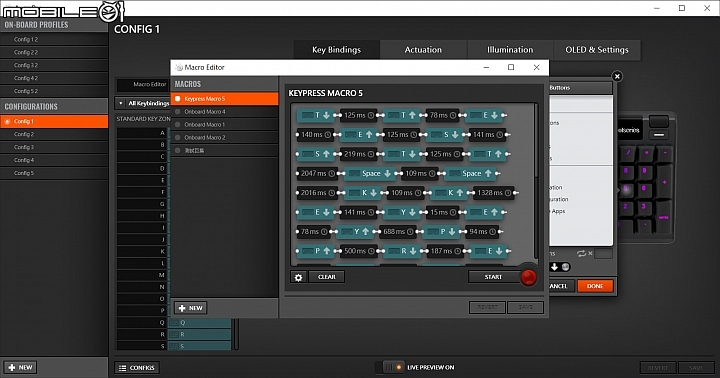Select Config 3 in configurations list

coord(54,147)
